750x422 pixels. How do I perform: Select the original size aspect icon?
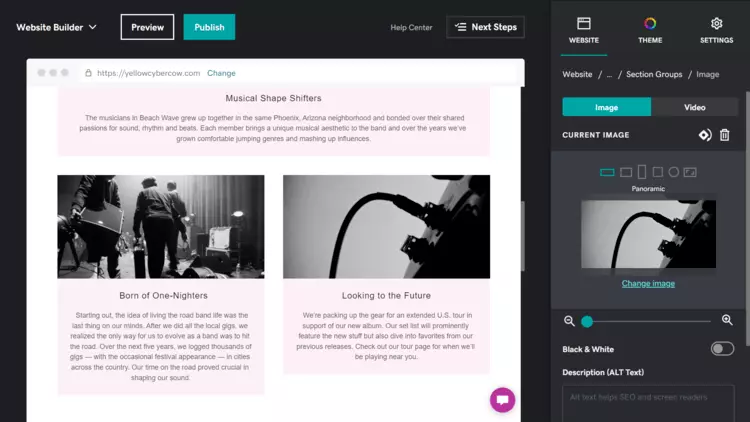coord(690,172)
